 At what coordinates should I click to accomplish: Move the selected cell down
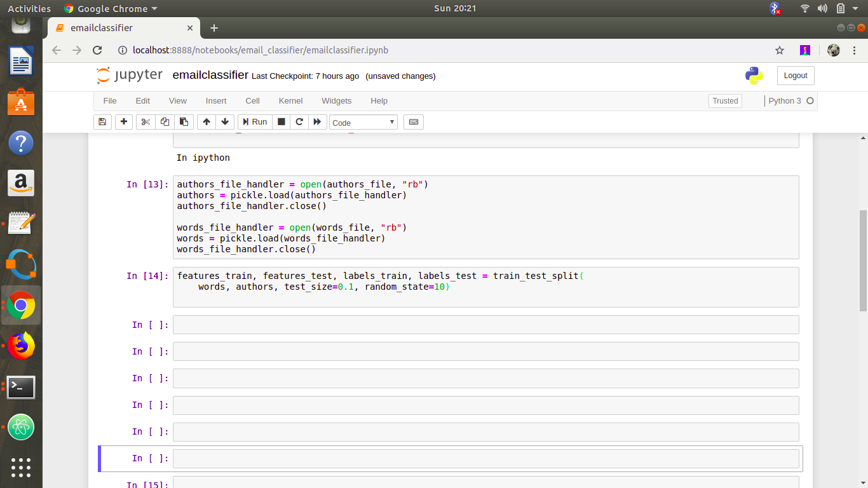225,122
